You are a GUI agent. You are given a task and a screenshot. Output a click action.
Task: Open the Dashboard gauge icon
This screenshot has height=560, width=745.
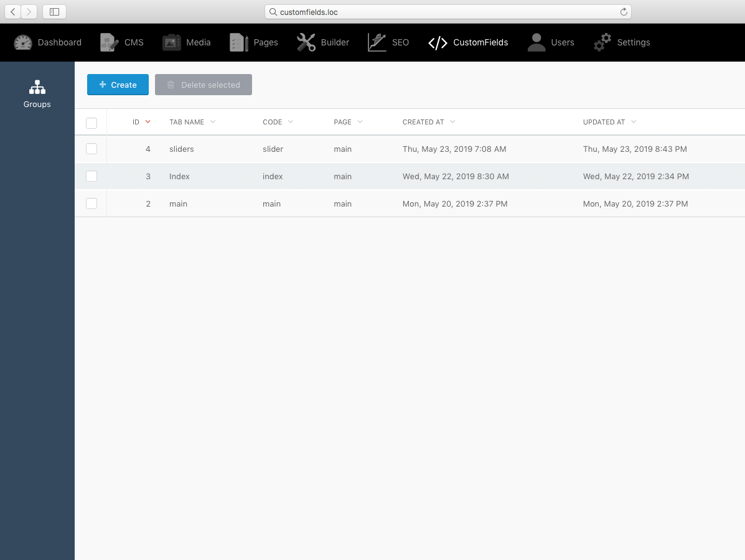[x=23, y=42]
